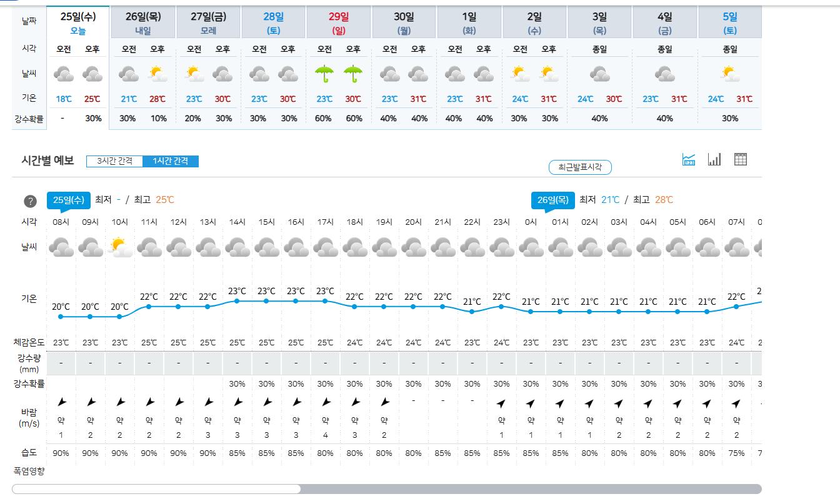840x504 pixels.
Task: Switch to table grid view icon
Action: tap(741, 160)
